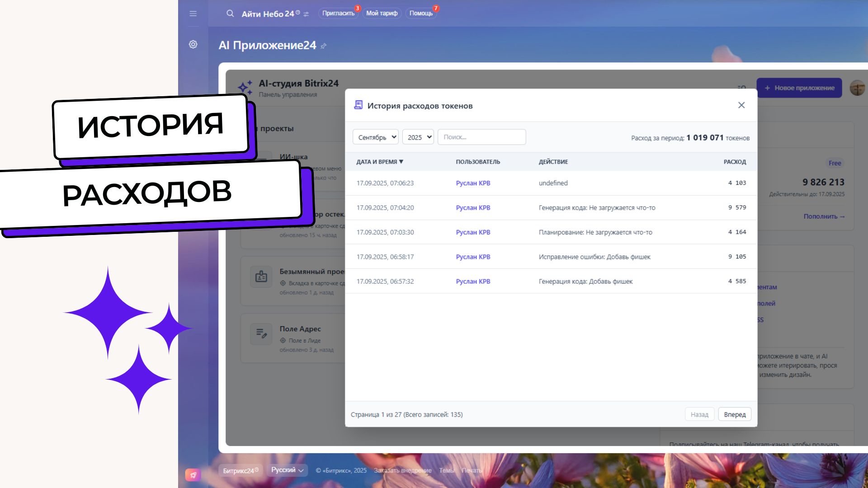This screenshot has height=488, width=868.
Task: Click the Вперед pagination button
Action: (735, 414)
